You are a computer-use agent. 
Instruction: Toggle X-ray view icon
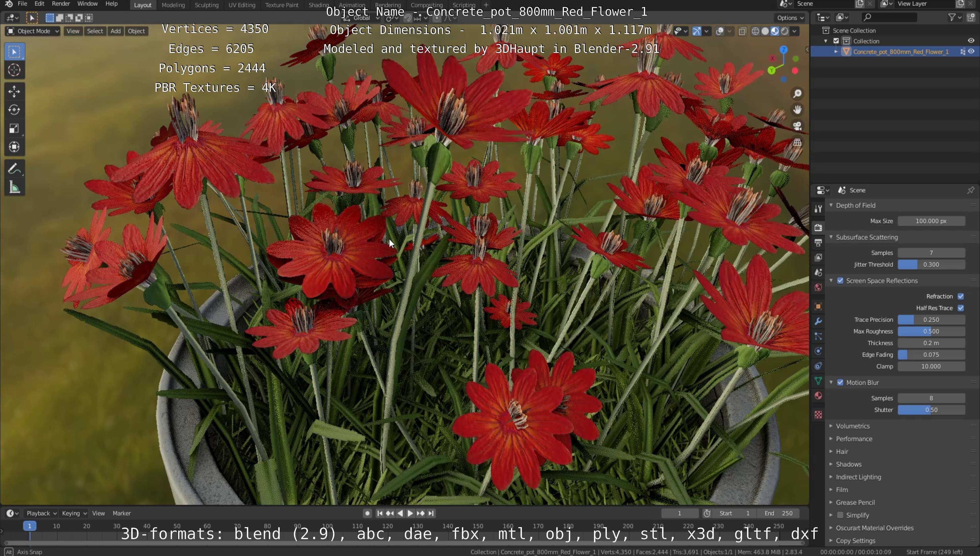[x=742, y=31]
